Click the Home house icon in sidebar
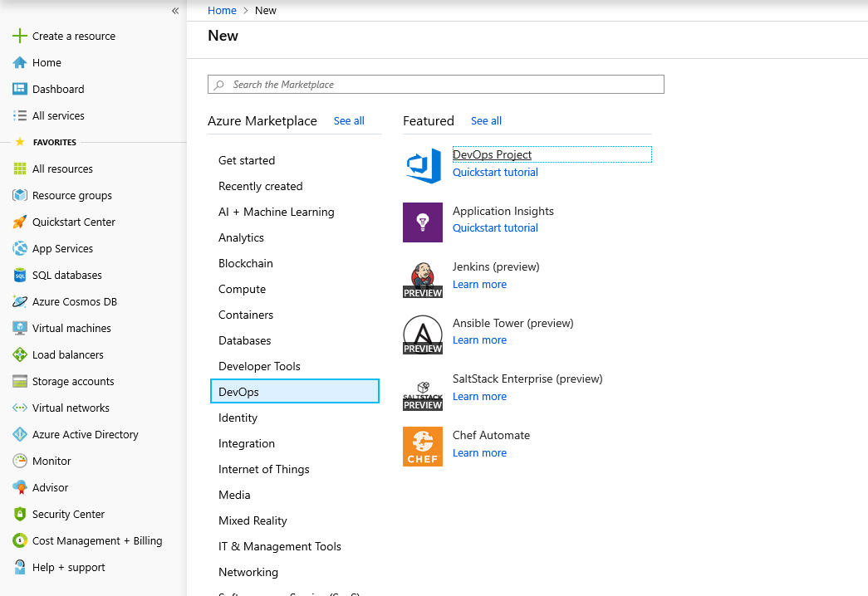Viewport: 868px width, 596px height. 19,62
